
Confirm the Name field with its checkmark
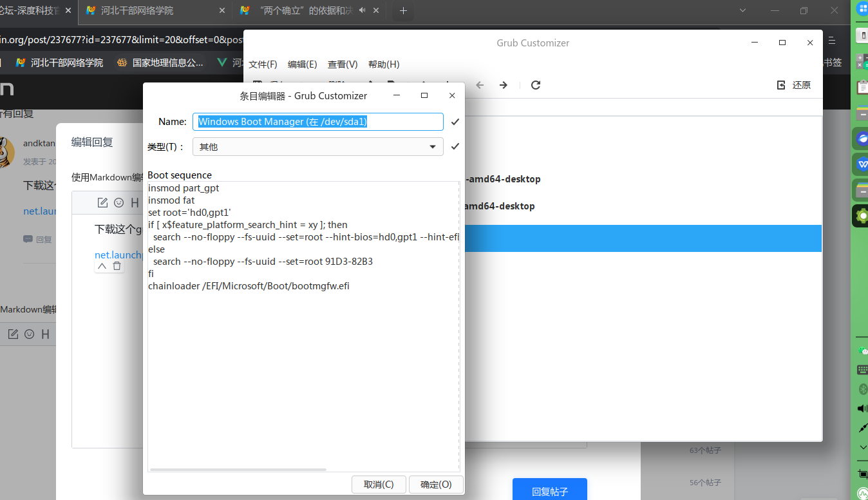click(x=455, y=122)
